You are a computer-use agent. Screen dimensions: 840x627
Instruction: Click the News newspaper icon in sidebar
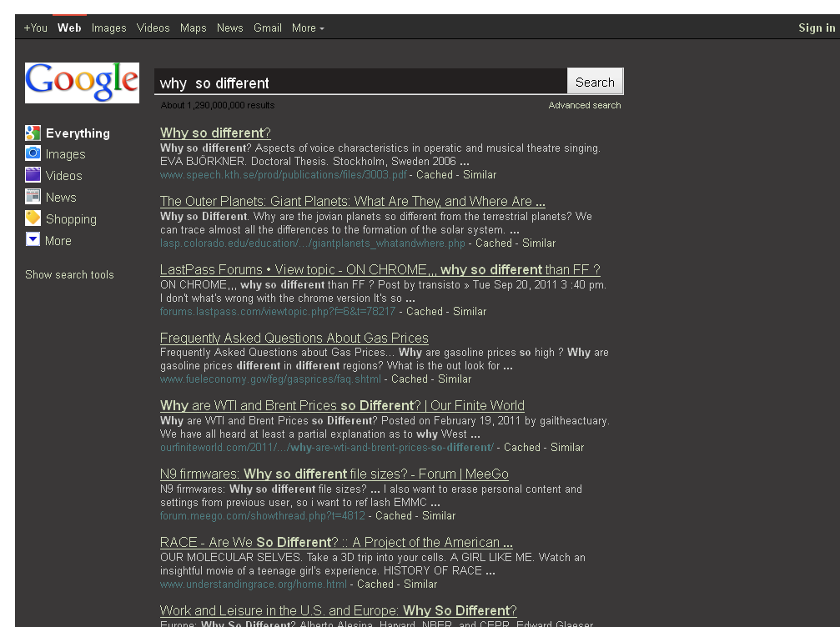tap(33, 197)
